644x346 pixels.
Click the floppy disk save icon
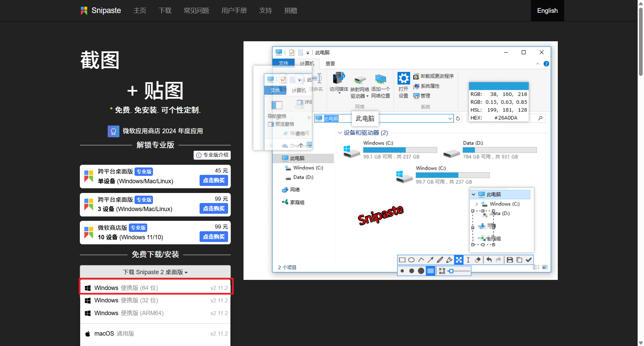[509, 260]
